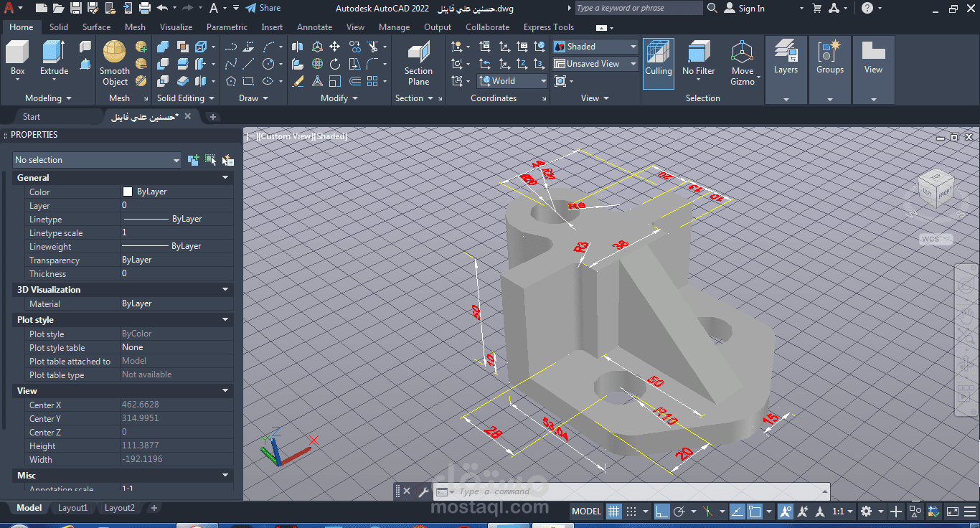Click the Linetype scale value field

pos(177,232)
